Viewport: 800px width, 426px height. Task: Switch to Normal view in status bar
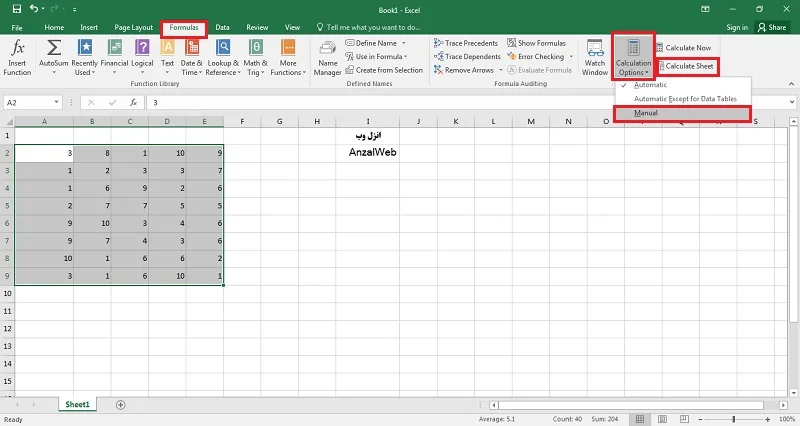(x=639, y=419)
